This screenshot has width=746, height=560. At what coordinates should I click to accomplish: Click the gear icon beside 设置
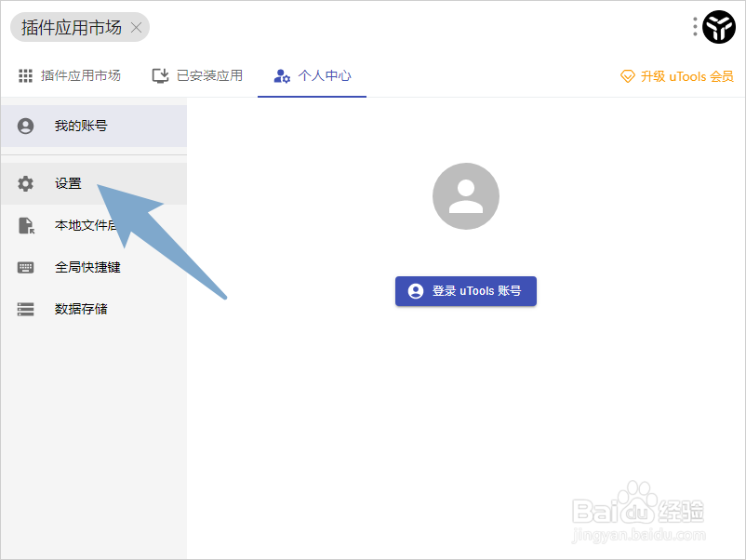pos(25,183)
